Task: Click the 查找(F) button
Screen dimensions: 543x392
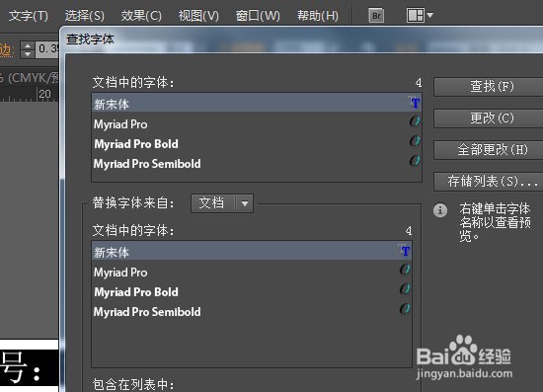Action: (489, 87)
